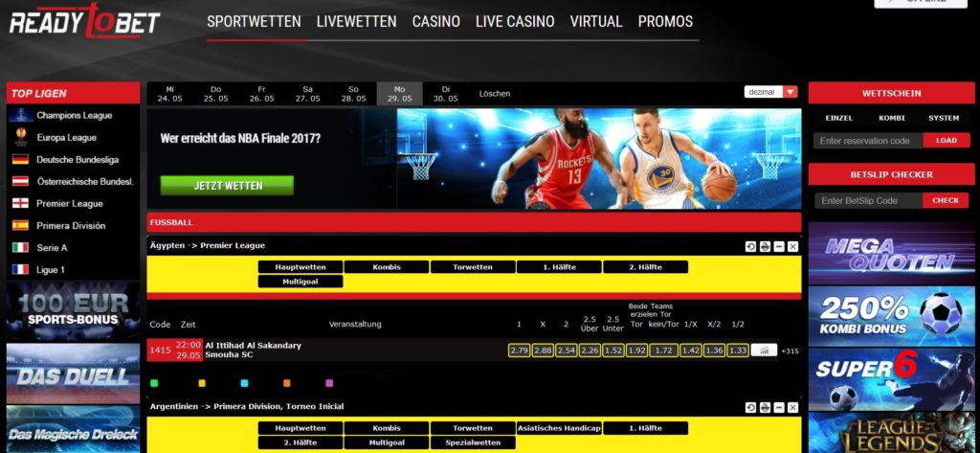Open the Sportwetten menu
This screenshot has width=980, height=453.
[254, 22]
